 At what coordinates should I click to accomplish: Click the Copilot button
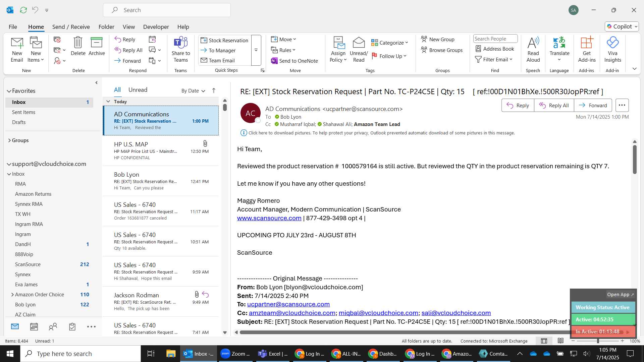(x=622, y=26)
